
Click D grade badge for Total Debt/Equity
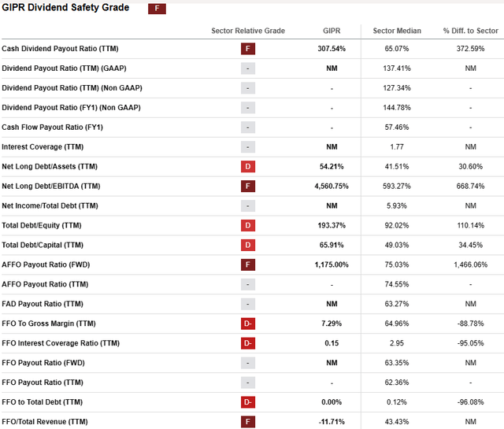pos(248,225)
